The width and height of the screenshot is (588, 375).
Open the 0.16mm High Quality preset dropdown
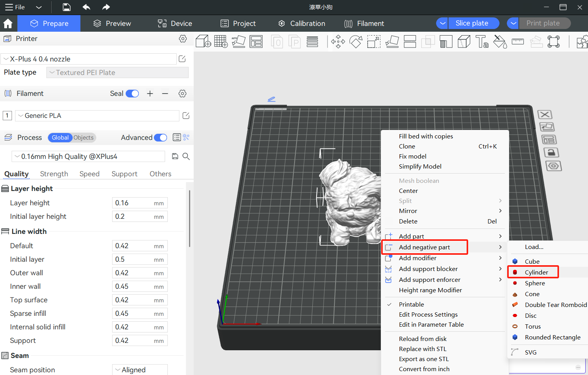point(89,156)
